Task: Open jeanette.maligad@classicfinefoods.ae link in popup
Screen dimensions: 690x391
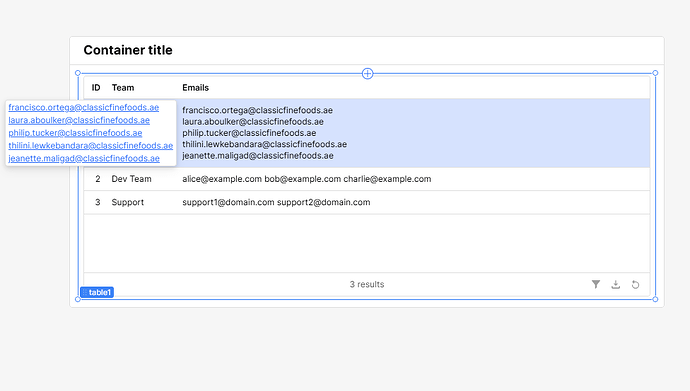Action: (84, 158)
